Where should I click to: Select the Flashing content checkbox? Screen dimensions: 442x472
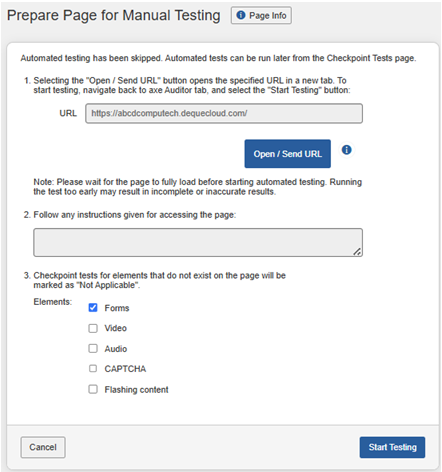point(93,389)
